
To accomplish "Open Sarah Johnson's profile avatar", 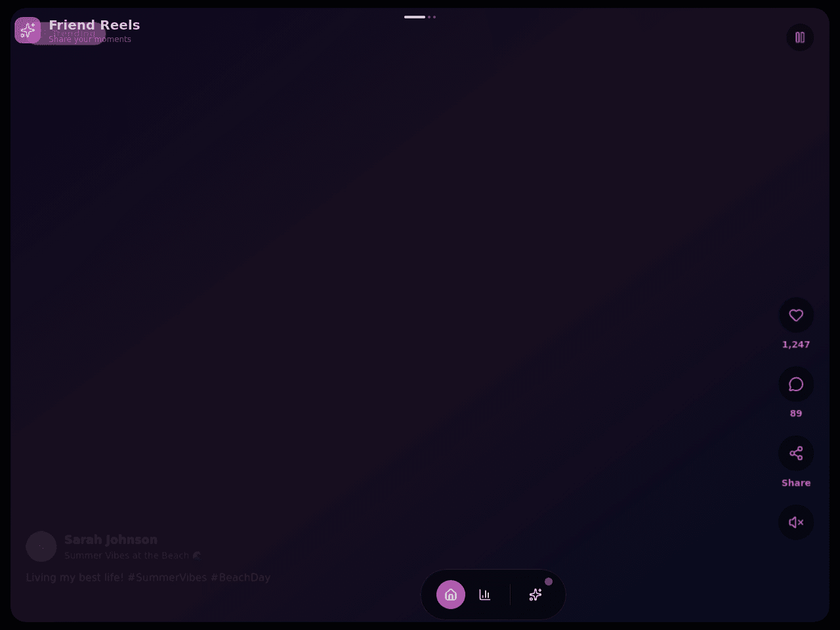I will tap(41, 546).
